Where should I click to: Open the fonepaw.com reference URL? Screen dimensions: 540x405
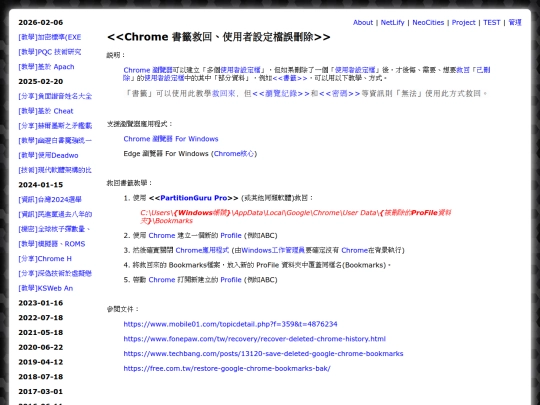pyautogui.click(x=255, y=339)
